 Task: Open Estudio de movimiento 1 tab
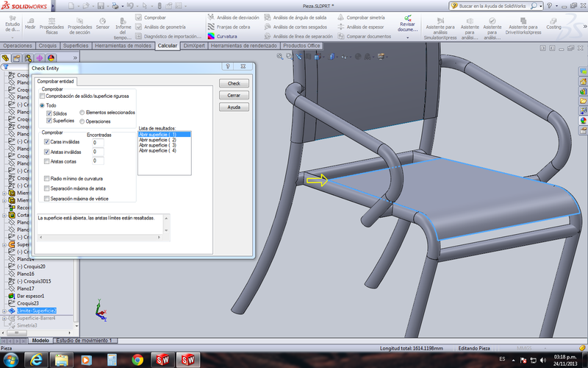(84, 341)
